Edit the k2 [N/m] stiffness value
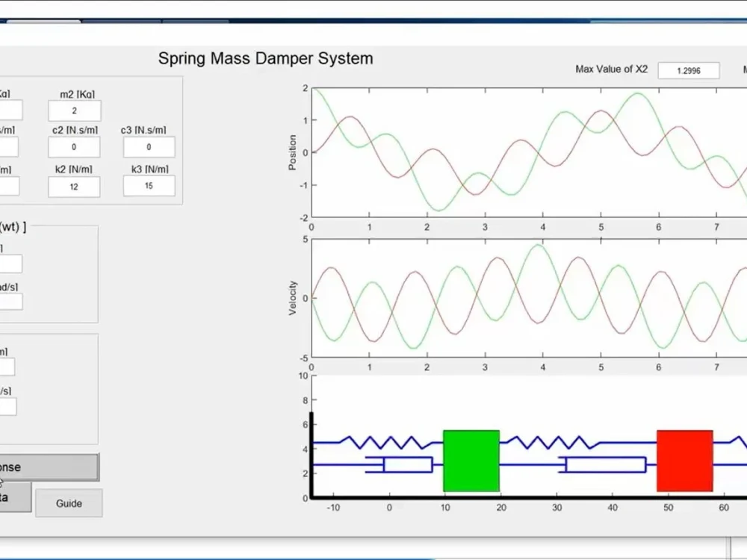 click(74, 186)
